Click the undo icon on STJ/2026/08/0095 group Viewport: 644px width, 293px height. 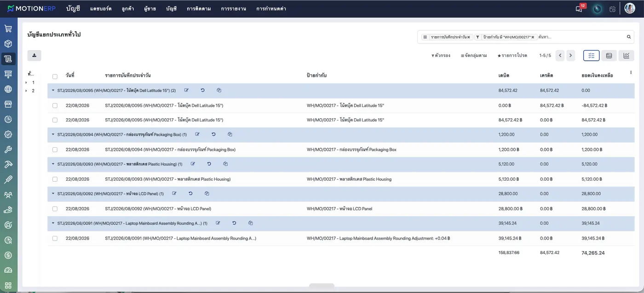[x=202, y=90]
